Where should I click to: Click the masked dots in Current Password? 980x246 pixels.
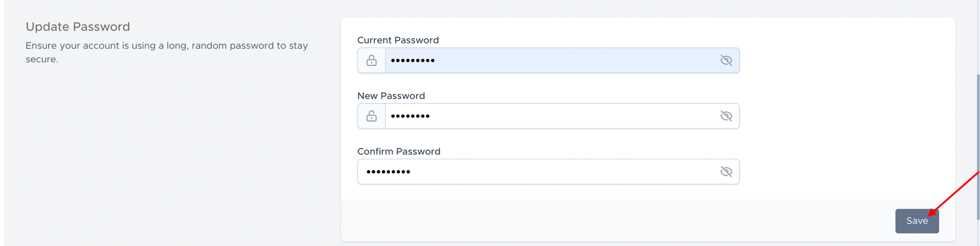(412, 60)
